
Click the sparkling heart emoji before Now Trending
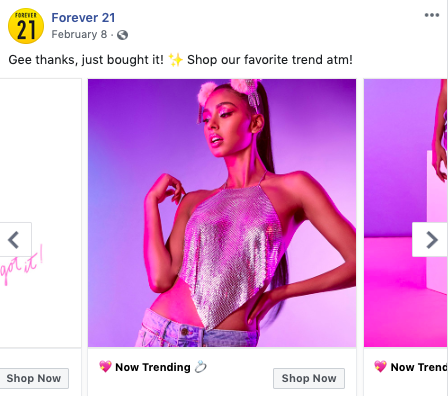tap(105, 367)
